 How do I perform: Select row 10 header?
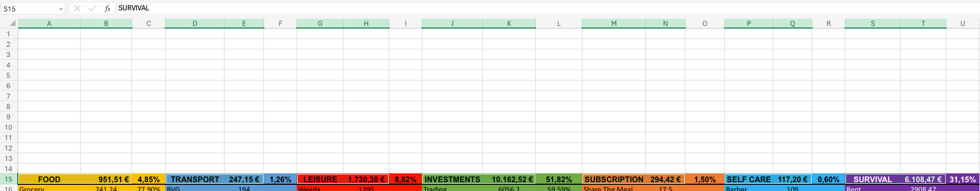8,127
